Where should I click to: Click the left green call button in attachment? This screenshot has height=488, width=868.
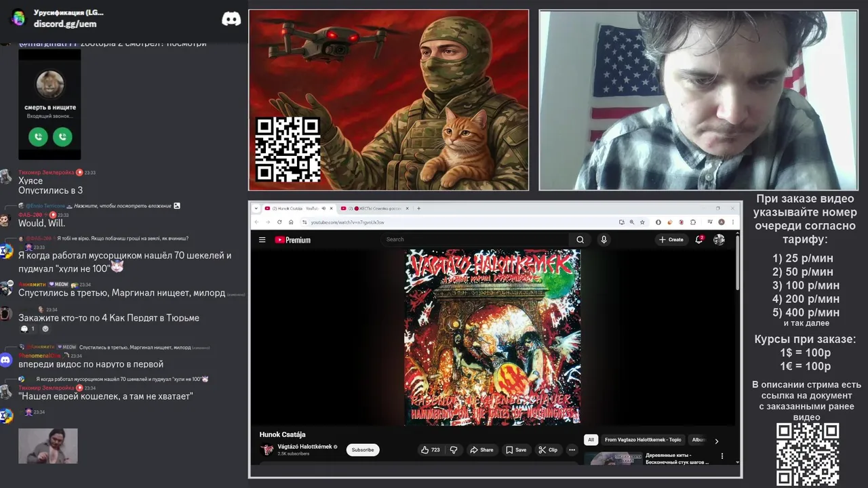(38, 137)
